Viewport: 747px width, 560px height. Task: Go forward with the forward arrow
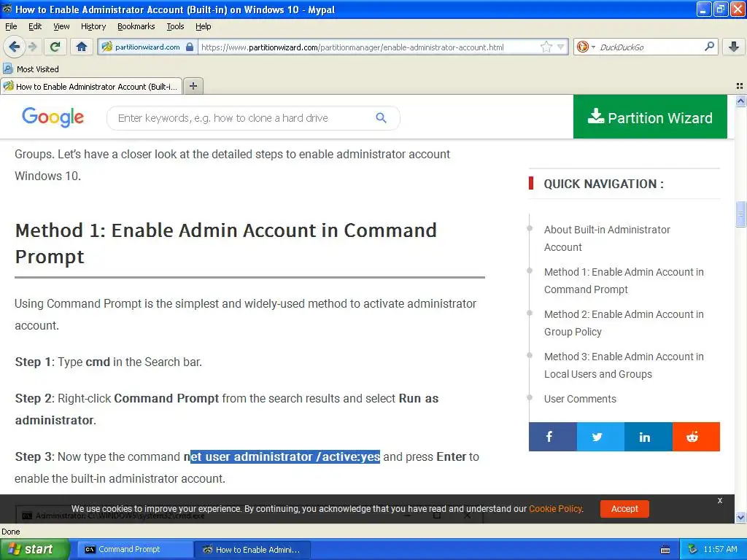[x=32, y=47]
